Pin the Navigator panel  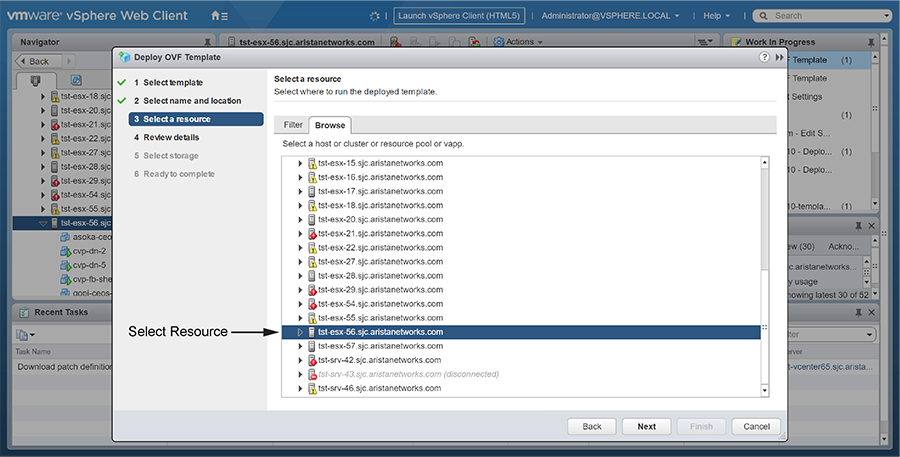pos(207,42)
